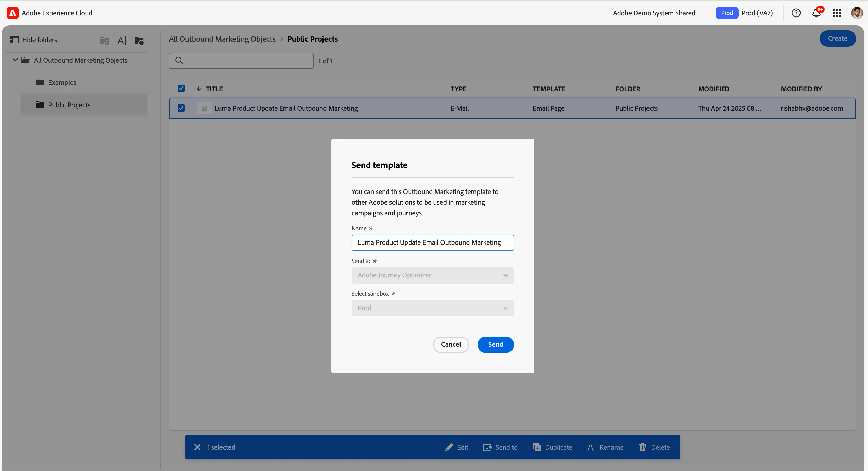Click the search magnifier icon

tap(179, 61)
